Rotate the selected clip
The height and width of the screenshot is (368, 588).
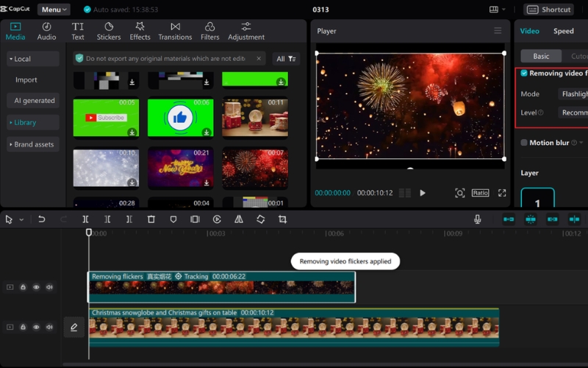pos(261,219)
